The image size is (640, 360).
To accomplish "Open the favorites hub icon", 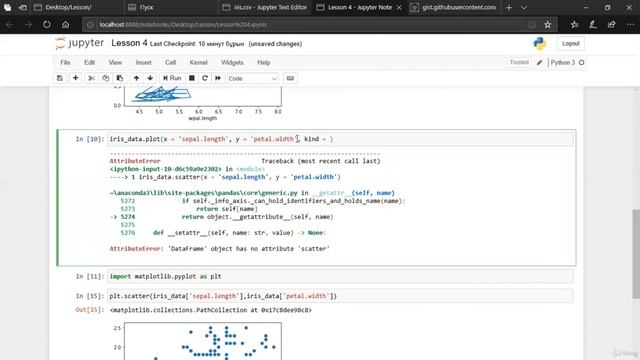I will tap(575, 25).
